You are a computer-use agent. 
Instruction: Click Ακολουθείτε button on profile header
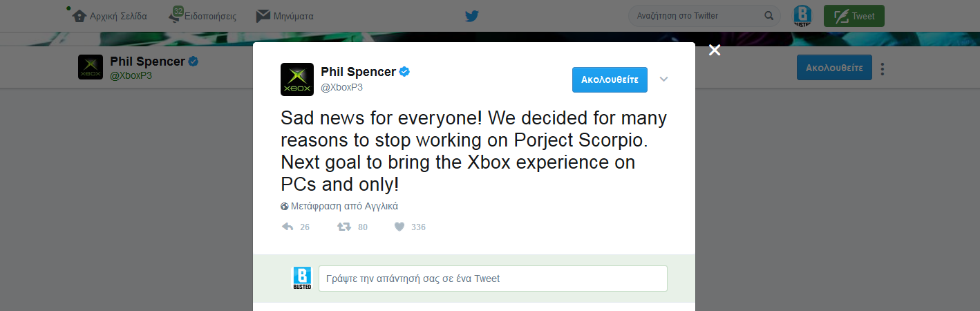coord(834,68)
